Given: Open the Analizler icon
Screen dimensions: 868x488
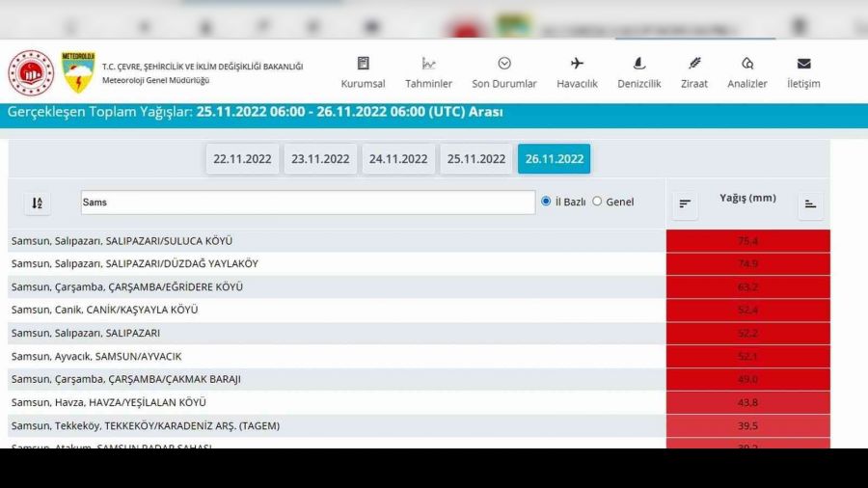Looking at the screenshot, I should (x=747, y=64).
